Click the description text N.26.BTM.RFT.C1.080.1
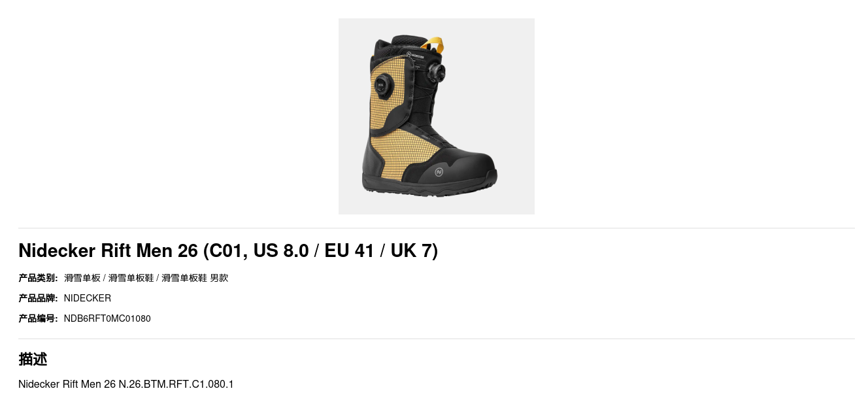 coord(176,384)
